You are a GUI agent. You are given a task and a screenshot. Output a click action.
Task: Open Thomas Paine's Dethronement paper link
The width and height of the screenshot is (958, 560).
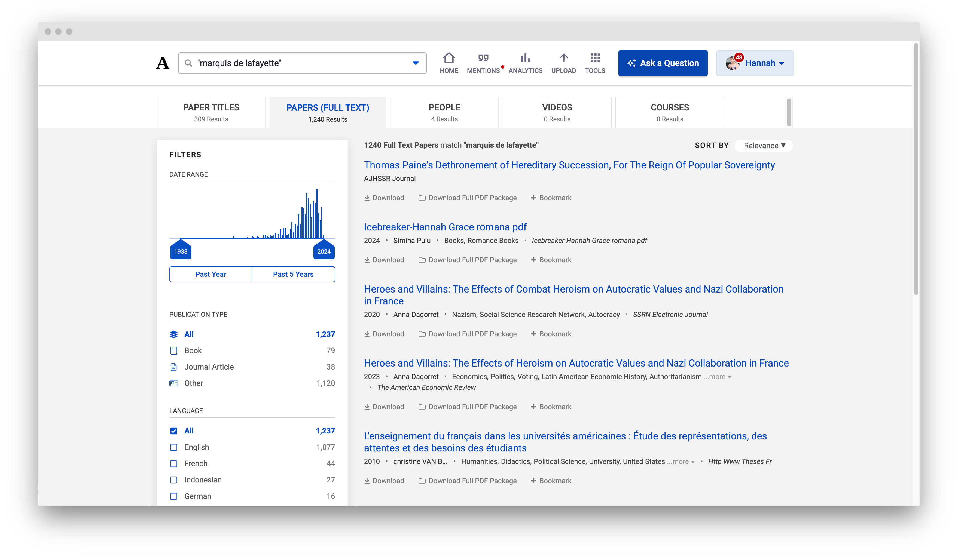(569, 165)
